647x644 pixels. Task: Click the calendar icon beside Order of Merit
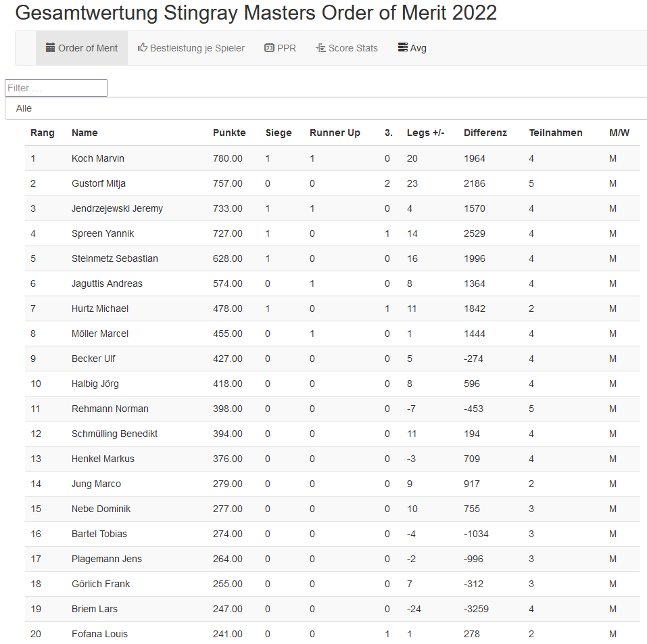pos(50,48)
